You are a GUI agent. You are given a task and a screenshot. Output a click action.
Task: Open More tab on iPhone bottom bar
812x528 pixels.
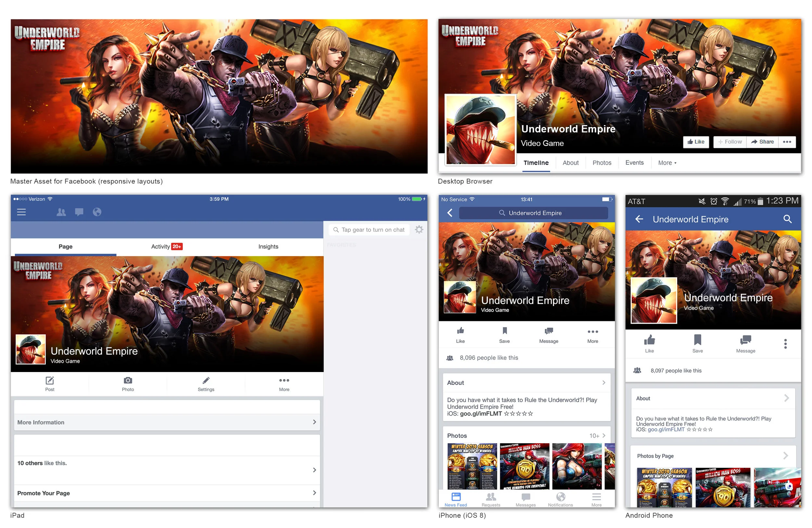coord(596,499)
